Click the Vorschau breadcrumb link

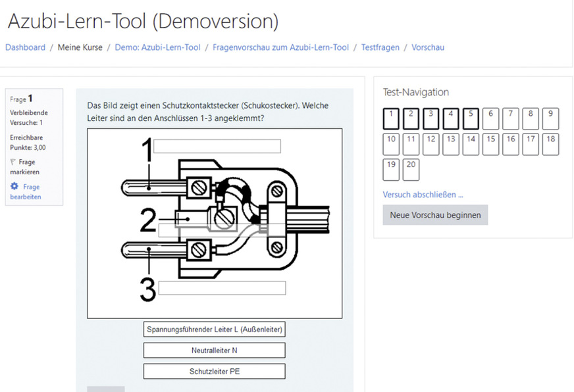coord(428,47)
